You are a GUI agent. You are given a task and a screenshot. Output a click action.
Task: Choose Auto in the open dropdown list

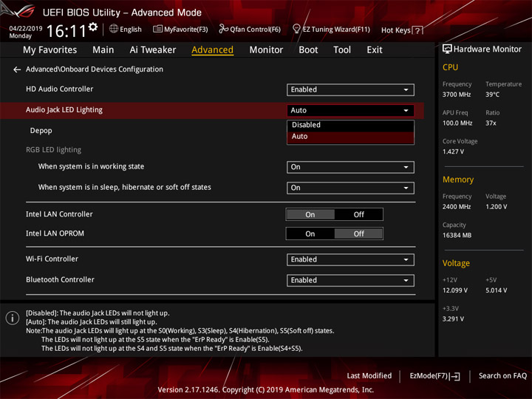coord(350,137)
